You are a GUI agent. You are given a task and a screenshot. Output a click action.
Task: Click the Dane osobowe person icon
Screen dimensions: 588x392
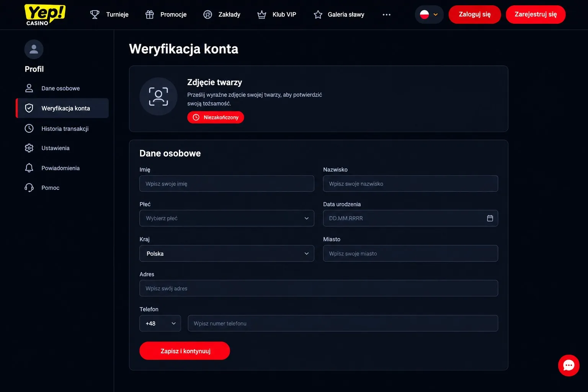click(x=29, y=88)
